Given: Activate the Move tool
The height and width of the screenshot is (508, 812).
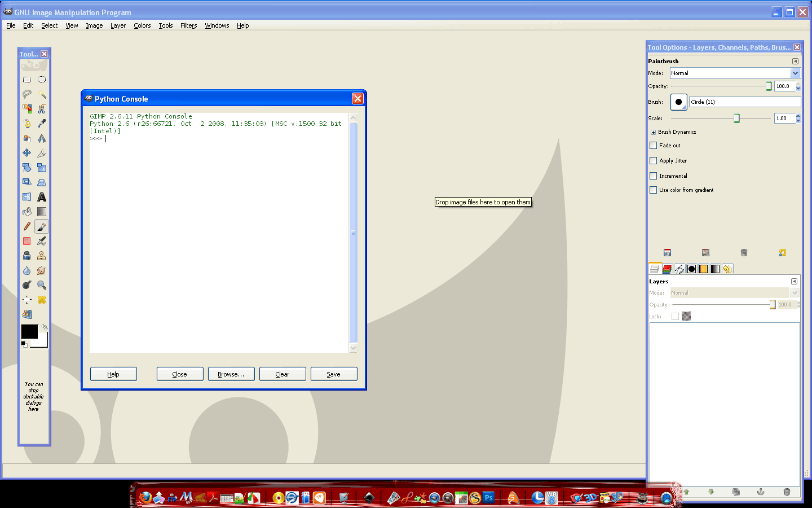Looking at the screenshot, I should point(27,153).
